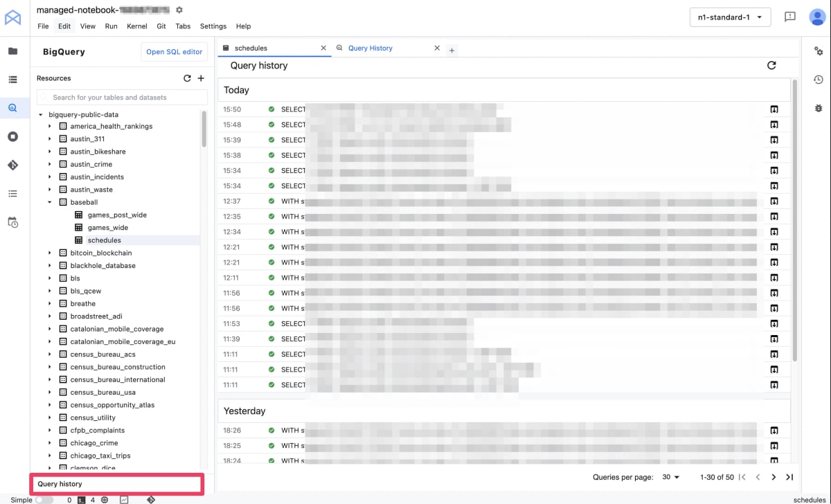
Task: Open the user account avatar
Action: pos(817,17)
